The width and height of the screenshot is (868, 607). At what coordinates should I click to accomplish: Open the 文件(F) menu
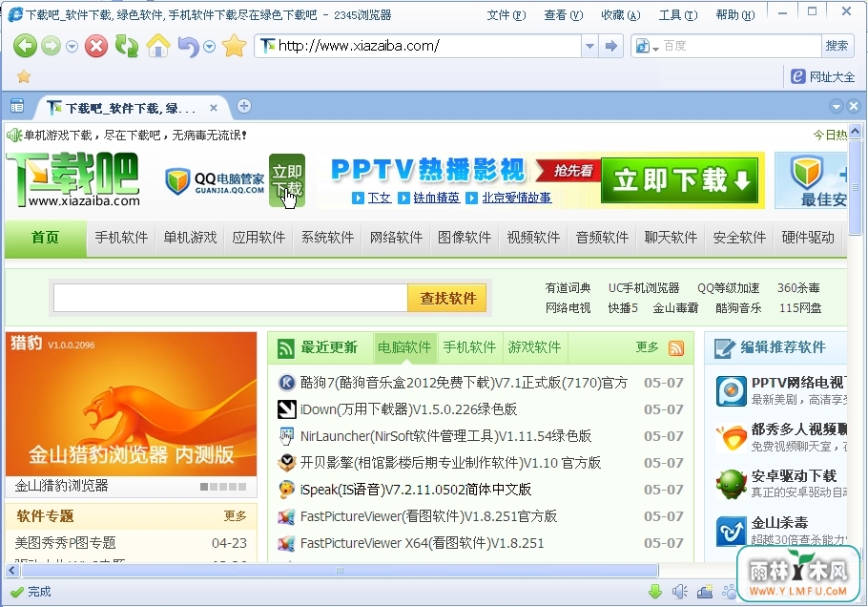click(x=506, y=15)
